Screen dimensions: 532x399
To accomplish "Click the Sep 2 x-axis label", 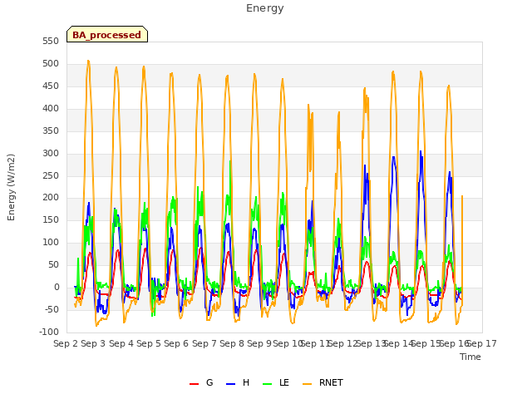I will (x=66, y=343).
